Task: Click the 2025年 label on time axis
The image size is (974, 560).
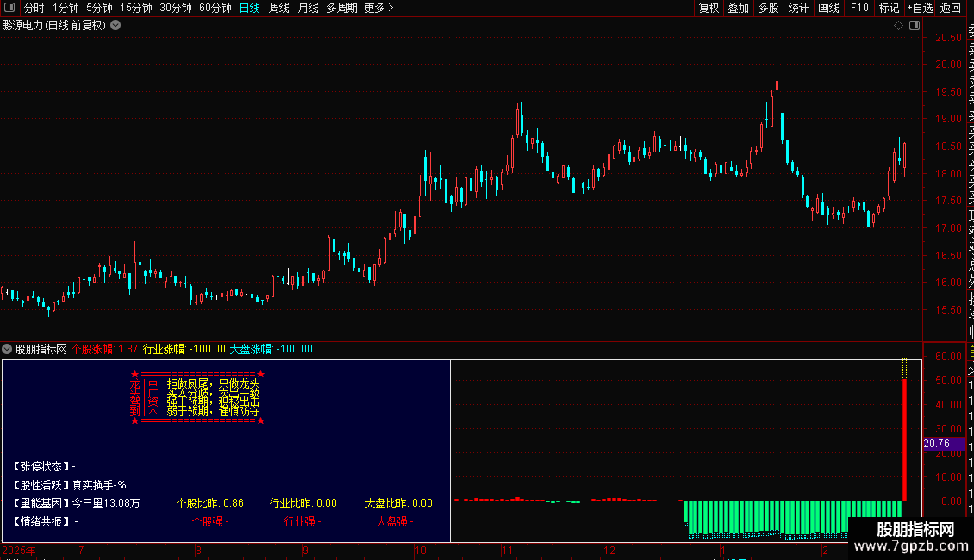Action: [19, 551]
